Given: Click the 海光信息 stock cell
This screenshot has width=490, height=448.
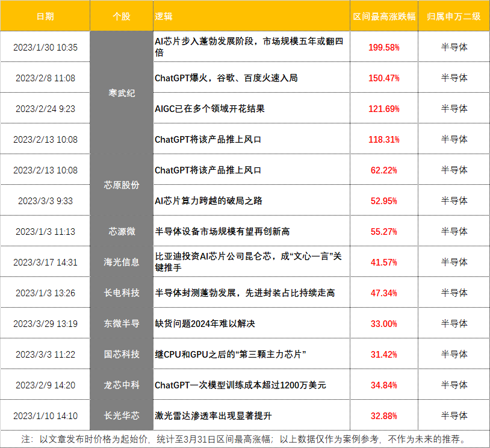Looking at the screenshot, I should tap(122, 262).
